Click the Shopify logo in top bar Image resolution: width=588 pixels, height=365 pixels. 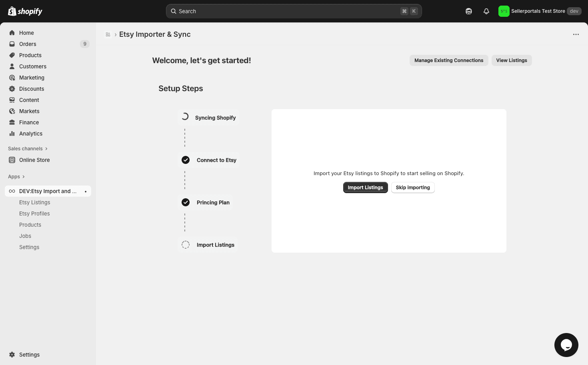coord(25,11)
